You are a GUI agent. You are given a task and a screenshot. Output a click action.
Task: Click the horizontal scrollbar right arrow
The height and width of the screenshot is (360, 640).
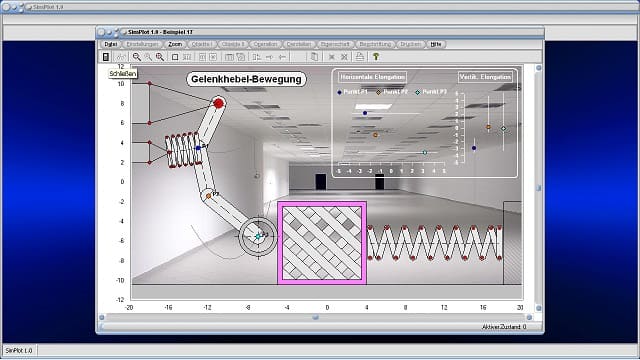529,317
